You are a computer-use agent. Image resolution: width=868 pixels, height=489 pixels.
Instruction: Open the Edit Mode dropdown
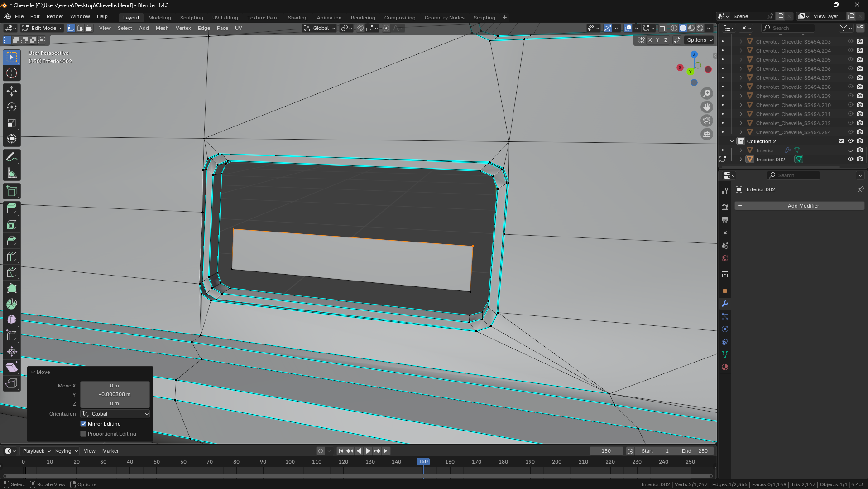[43, 28]
